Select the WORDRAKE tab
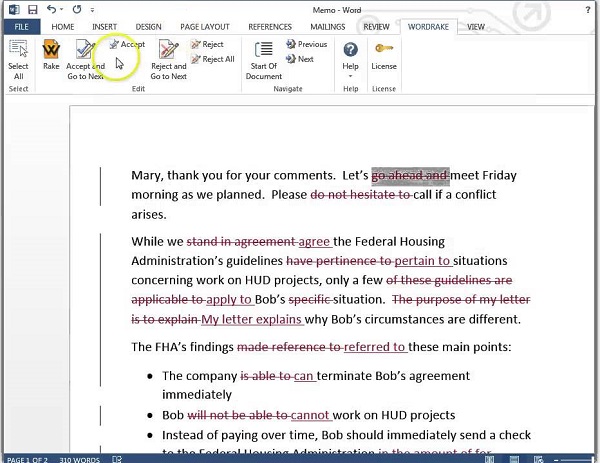Image resolution: width=600 pixels, height=463 pixels. pos(428,27)
